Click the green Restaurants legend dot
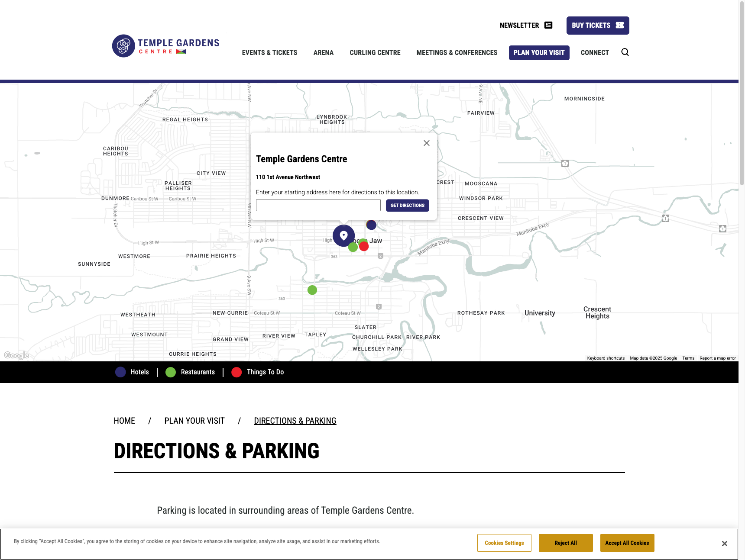This screenshot has width=745, height=560. pos(171,372)
